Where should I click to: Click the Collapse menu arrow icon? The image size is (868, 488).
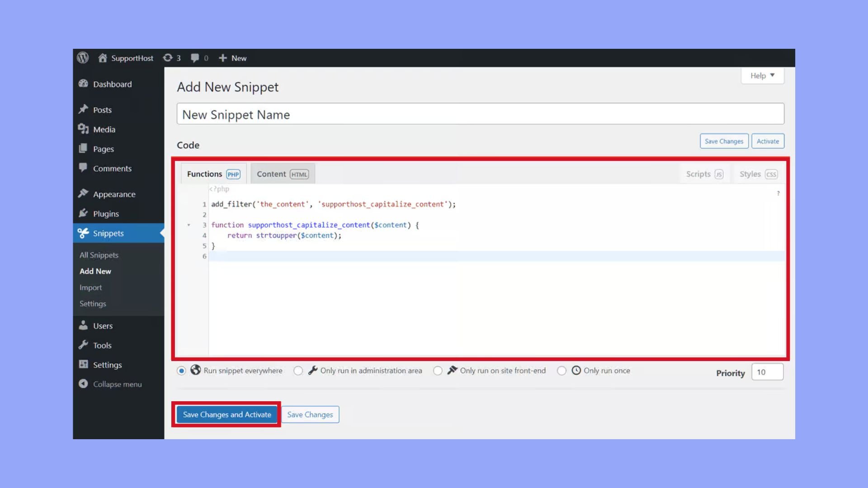83,384
